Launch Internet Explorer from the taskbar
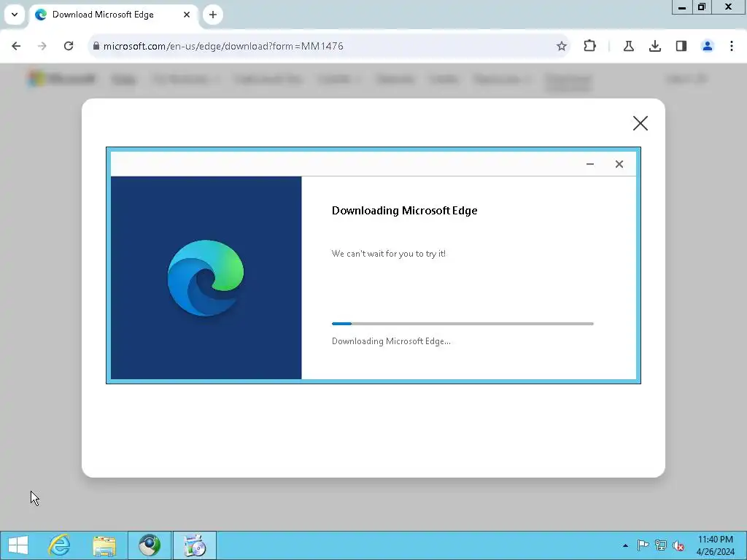Image resolution: width=747 pixels, height=560 pixels. coord(60,545)
